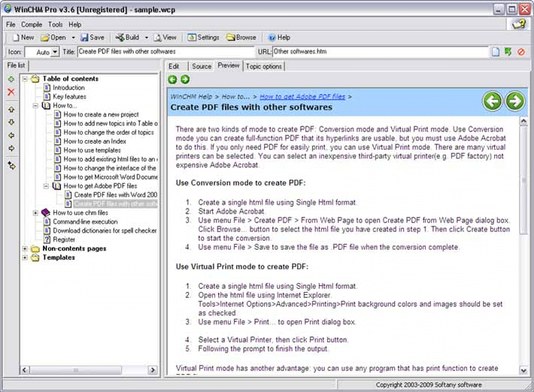Click the Save toolbar button

(92, 37)
